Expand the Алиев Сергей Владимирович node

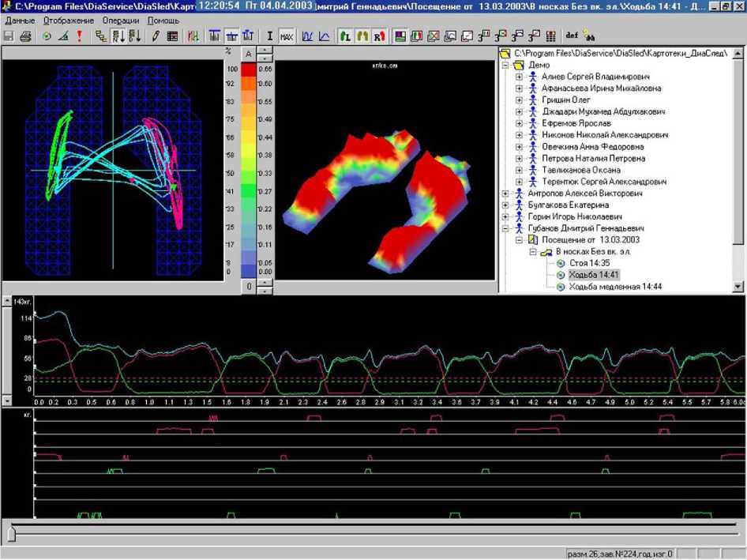(x=519, y=77)
